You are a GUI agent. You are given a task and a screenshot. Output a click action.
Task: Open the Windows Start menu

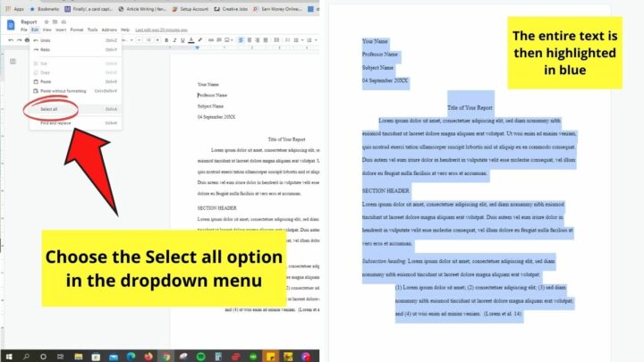[9, 357]
